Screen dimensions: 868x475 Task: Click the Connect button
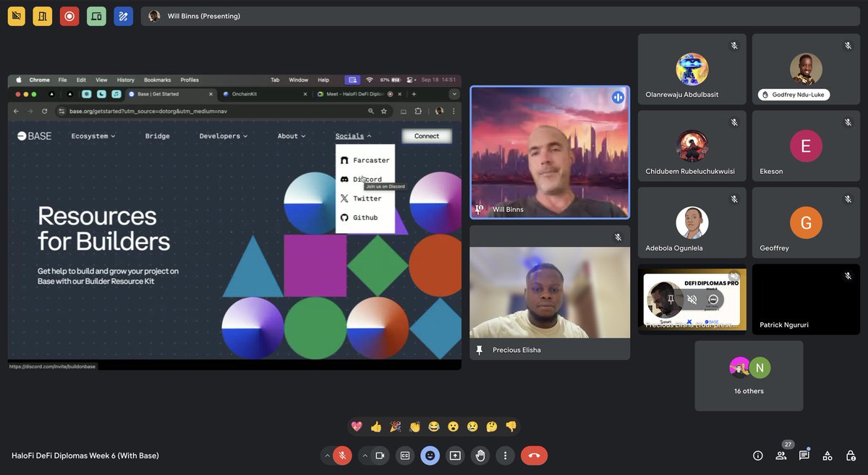[x=427, y=136]
